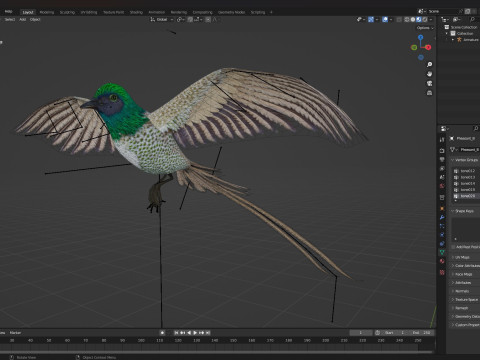The width and height of the screenshot is (480, 360).
Task: Open the Scene properties tab
Action: [x=442, y=177]
